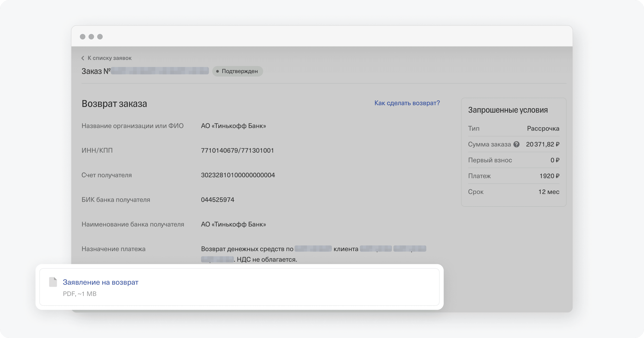Image resolution: width=644 pixels, height=338 pixels.
Task: Click the Сумма заказа label
Action: click(489, 144)
